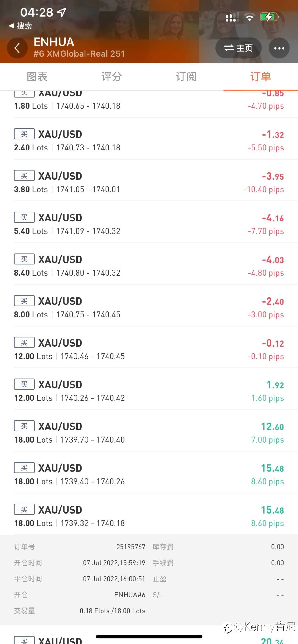Expand the 18.00 Lots order at 1739.70
This screenshot has width=298, height=644.
click(149, 433)
